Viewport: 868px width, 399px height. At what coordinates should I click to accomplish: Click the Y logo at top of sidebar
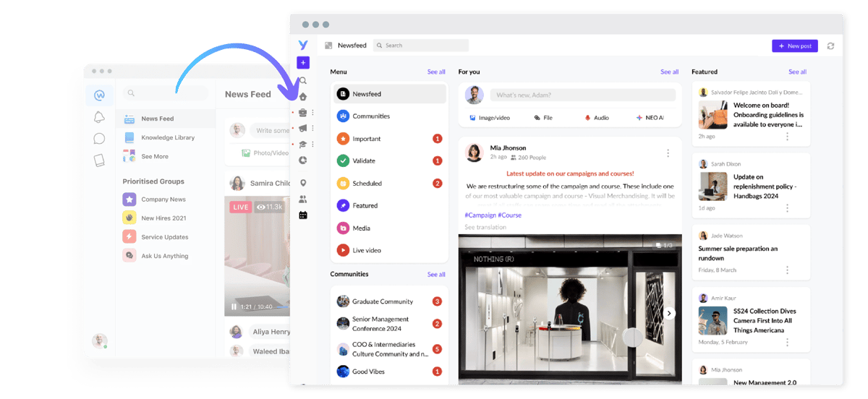pos(303,46)
